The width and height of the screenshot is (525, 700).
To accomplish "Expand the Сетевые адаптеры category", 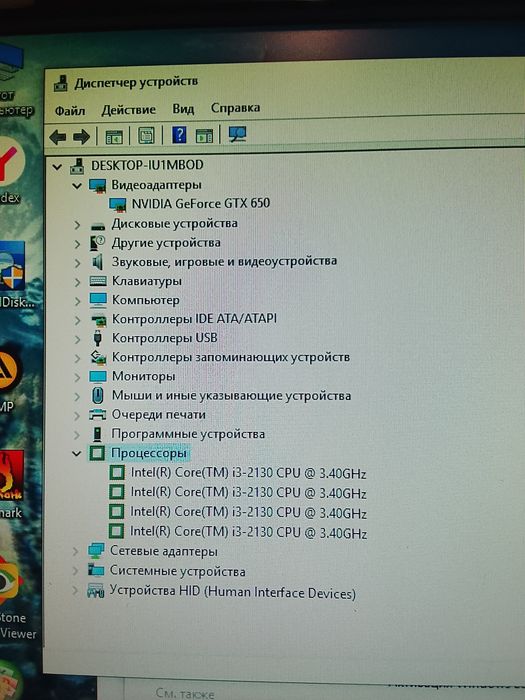I will click(x=76, y=552).
